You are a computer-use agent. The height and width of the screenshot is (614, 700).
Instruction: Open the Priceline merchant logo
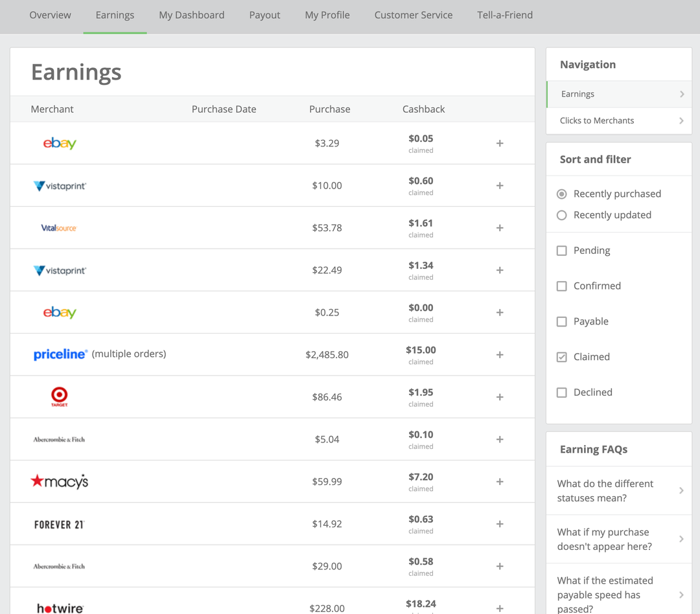[x=60, y=354]
